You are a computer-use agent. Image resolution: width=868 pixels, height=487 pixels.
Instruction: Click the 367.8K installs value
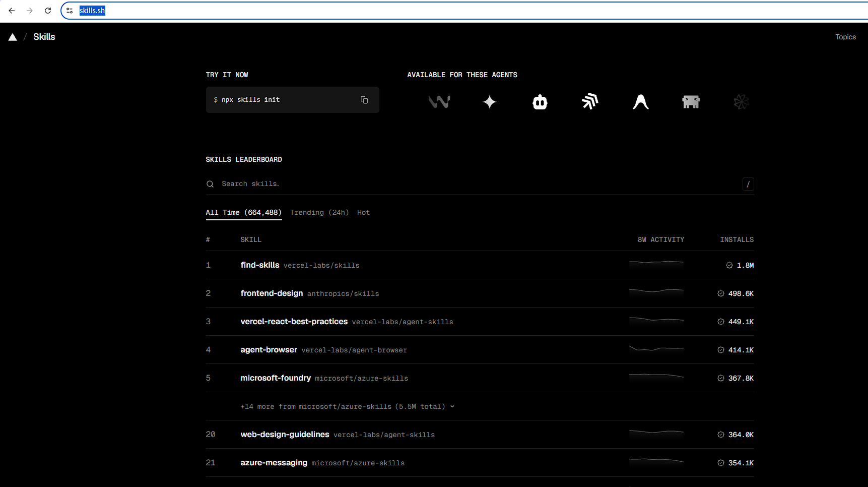point(741,378)
